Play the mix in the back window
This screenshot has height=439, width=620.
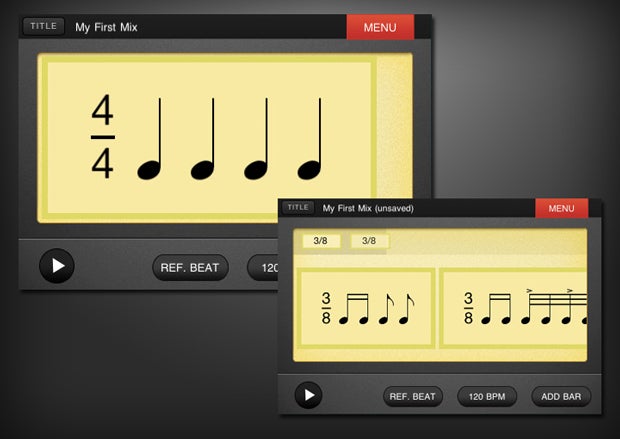(57, 266)
